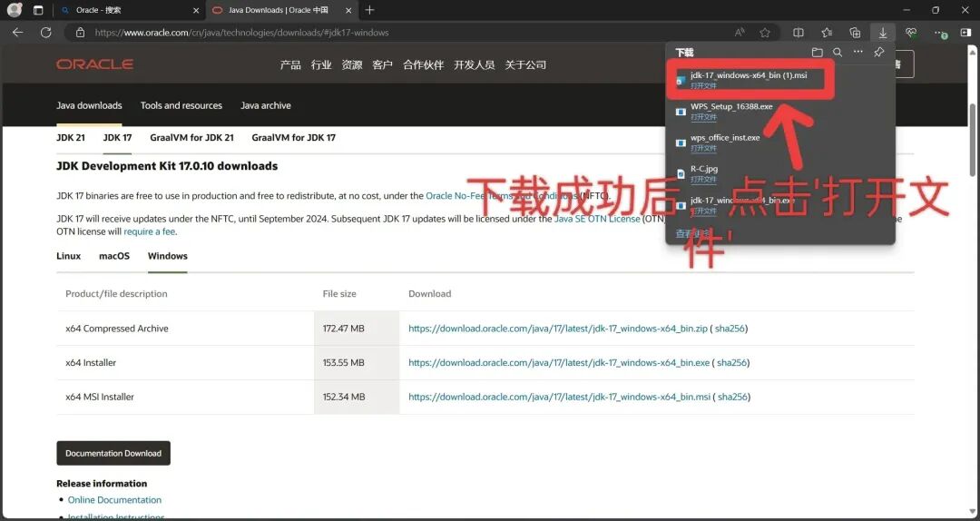The height and width of the screenshot is (521, 980).
Task: Open Collections icon in toolbar
Action: (855, 33)
